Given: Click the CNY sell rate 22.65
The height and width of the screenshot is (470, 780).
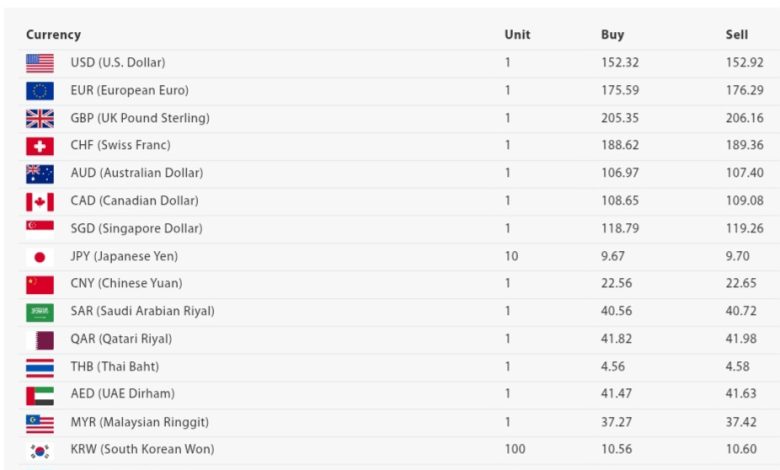Looking at the screenshot, I should [741, 283].
